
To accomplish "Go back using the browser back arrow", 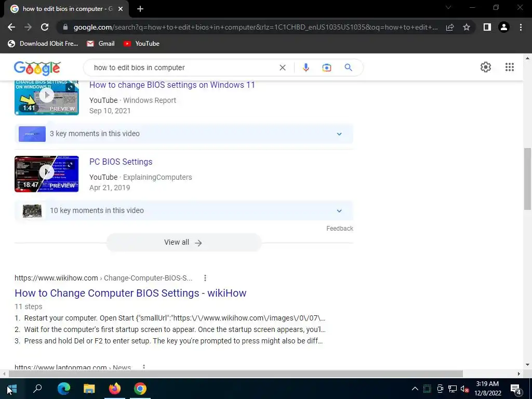I will point(11,27).
